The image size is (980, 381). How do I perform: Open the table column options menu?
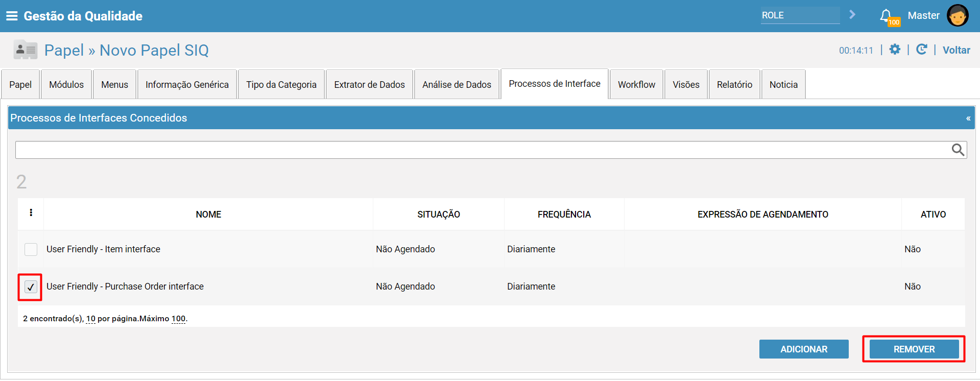(31, 213)
